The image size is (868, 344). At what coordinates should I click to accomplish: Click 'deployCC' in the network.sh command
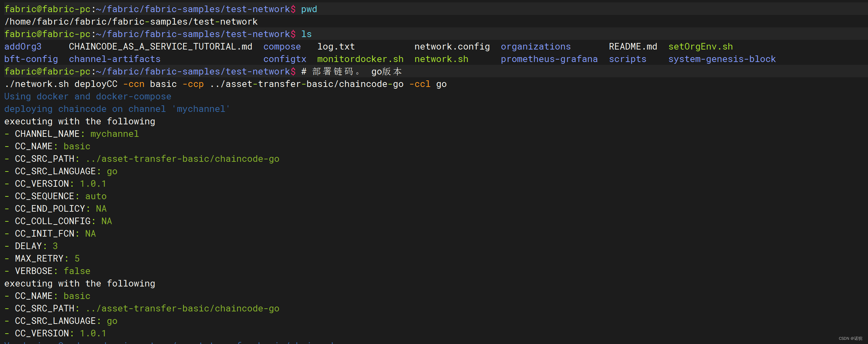pos(96,84)
